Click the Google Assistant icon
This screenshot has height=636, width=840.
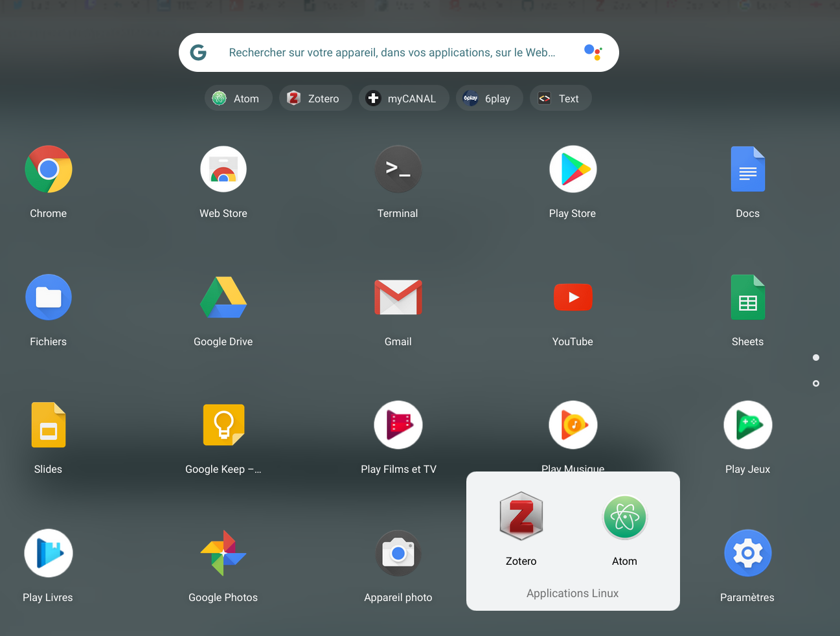pos(593,52)
